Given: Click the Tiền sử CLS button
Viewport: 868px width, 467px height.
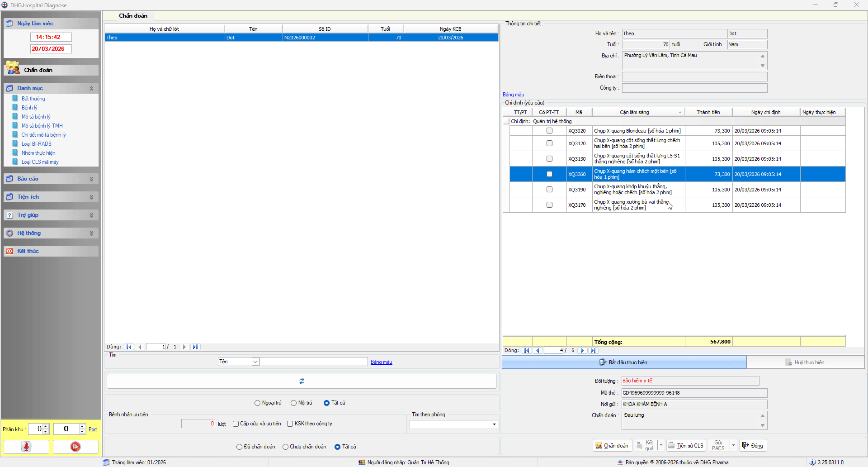Looking at the screenshot, I should (x=686, y=446).
